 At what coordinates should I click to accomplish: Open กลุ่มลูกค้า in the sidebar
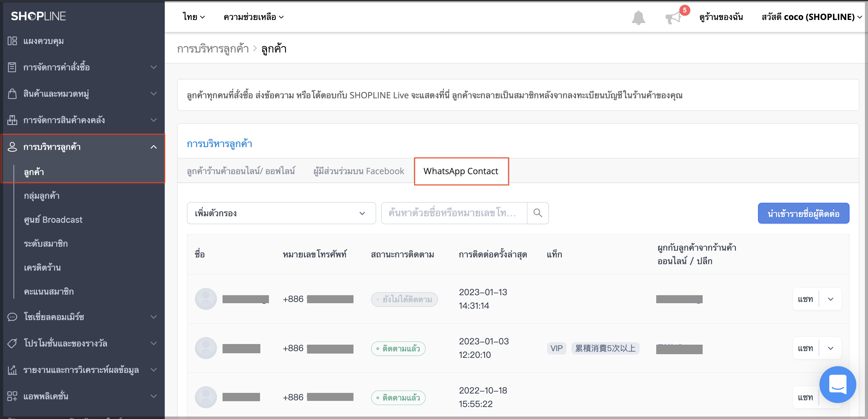pyautogui.click(x=42, y=196)
